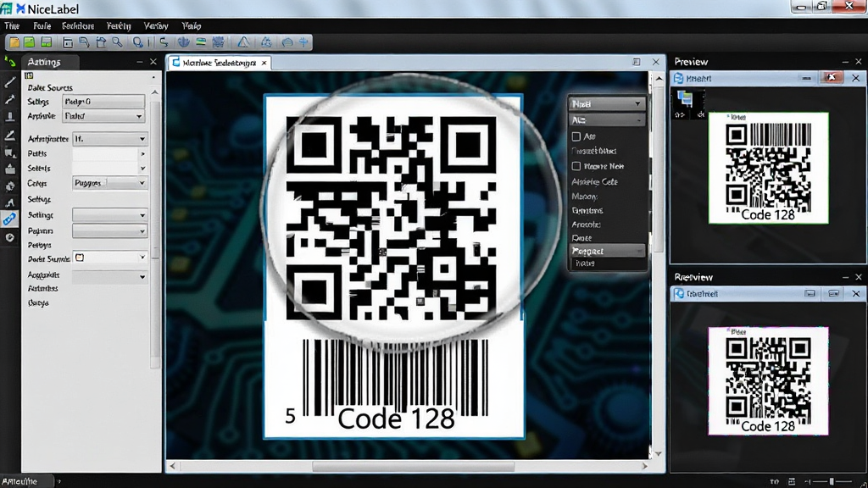Click the blue circular zoom icon in toolbar
The width and height of the screenshot is (868, 488).
138,42
